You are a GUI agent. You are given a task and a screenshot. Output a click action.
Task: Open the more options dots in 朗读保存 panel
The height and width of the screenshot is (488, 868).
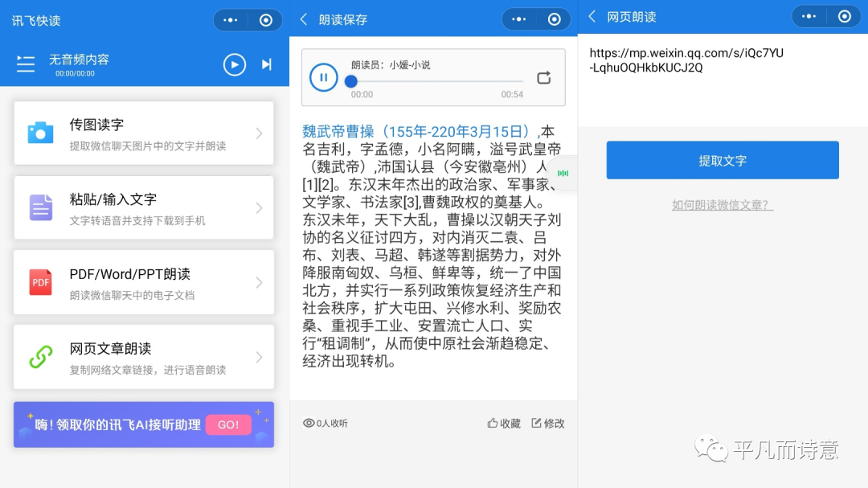pyautogui.click(x=518, y=19)
